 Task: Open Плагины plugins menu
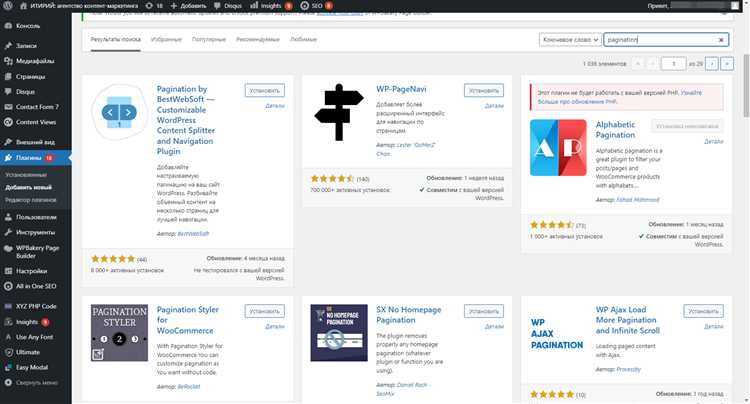coord(36,158)
